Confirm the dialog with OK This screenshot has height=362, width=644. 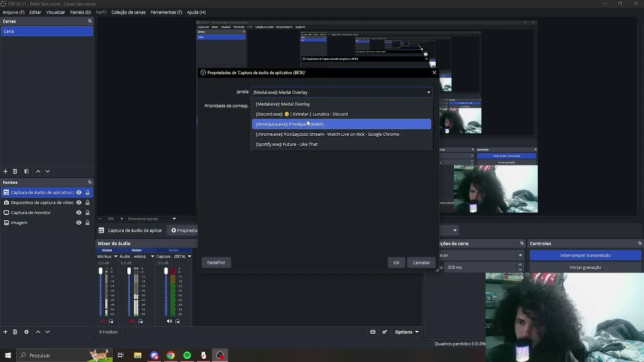[x=396, y=262]
